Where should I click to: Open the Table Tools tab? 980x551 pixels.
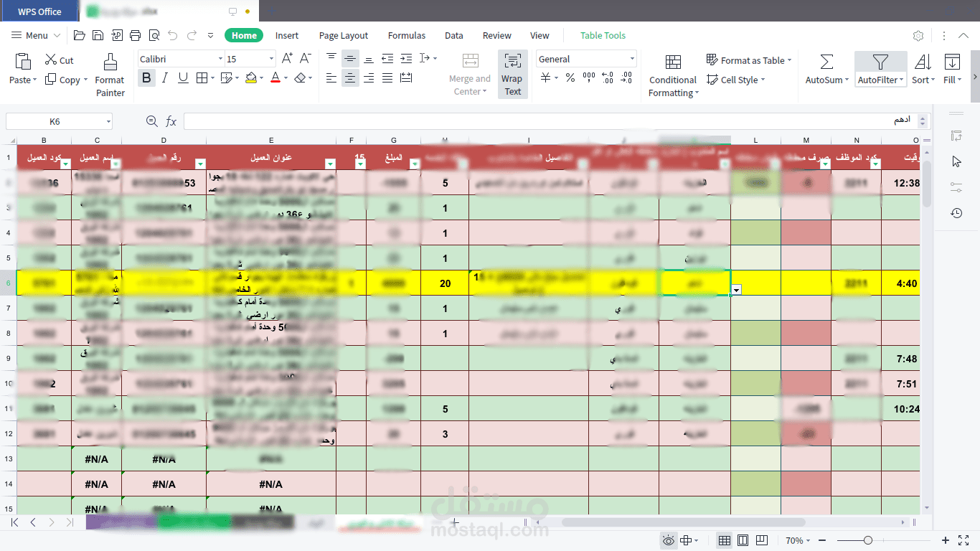[x=603, y=35]
